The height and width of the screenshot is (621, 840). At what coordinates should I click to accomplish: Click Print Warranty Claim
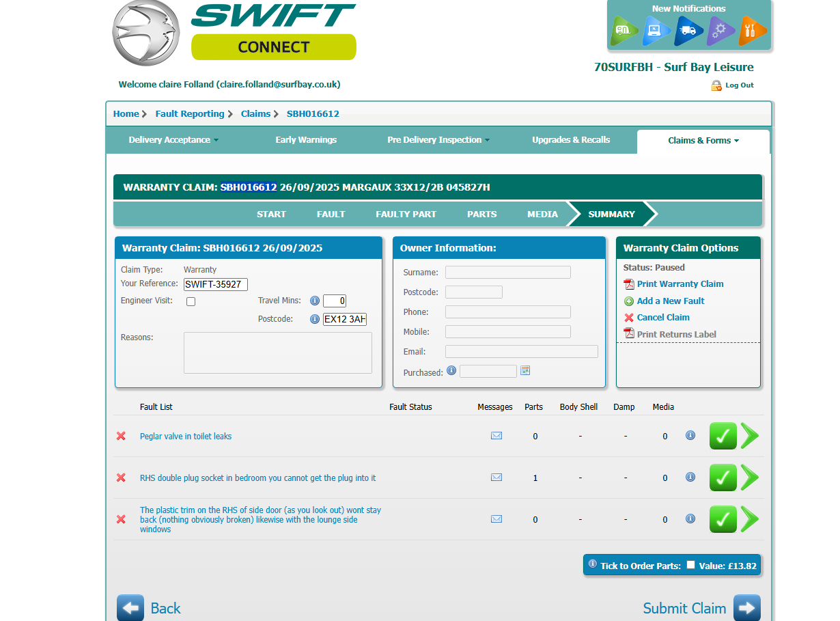[680, 284]
